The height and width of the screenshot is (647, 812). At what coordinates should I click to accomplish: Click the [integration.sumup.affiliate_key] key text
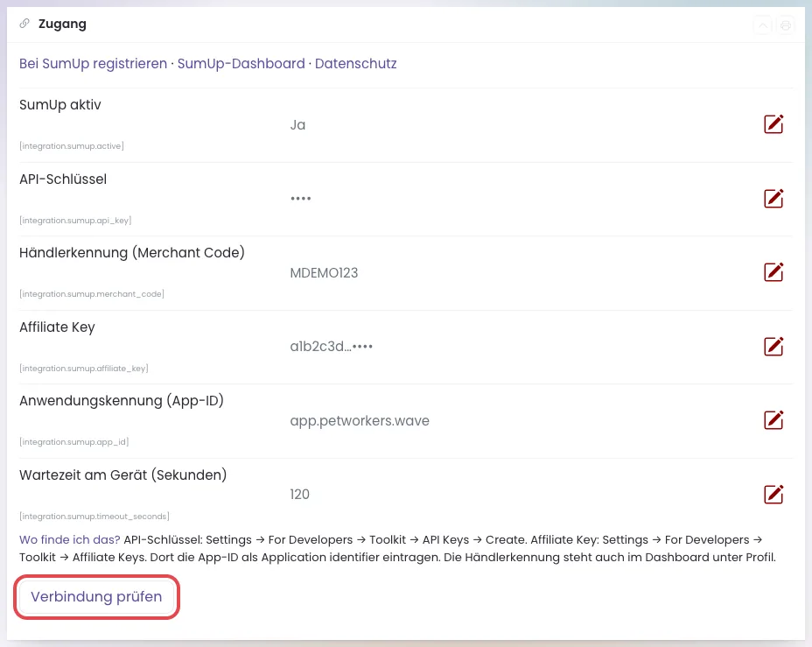[x=84, y=369]
